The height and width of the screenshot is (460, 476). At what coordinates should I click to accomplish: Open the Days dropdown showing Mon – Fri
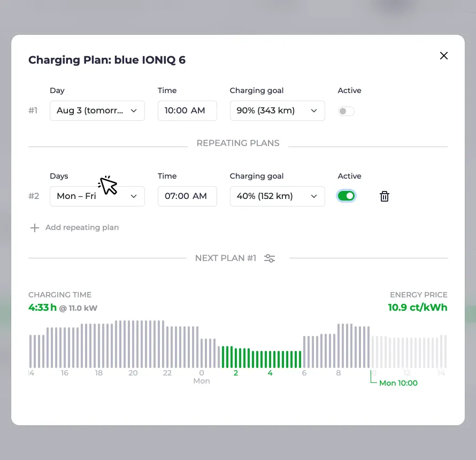click(x=97, y=196)
